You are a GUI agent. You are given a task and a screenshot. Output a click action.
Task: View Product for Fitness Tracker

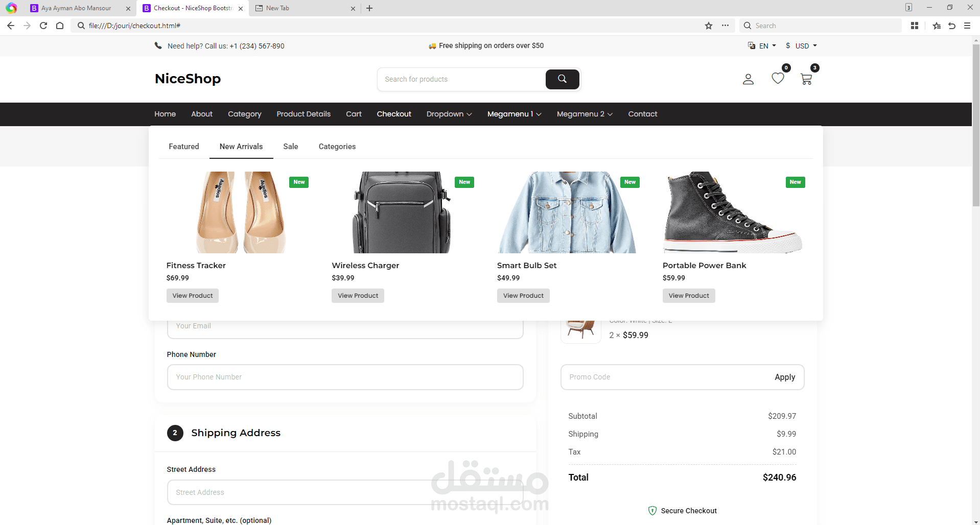click(x=193, y=296)
